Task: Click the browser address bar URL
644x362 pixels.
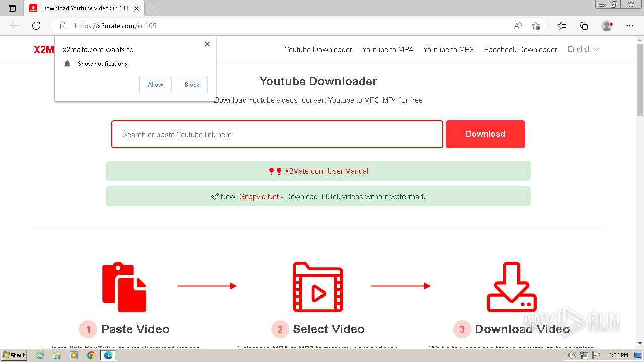Action: click(x=116, y=26)
